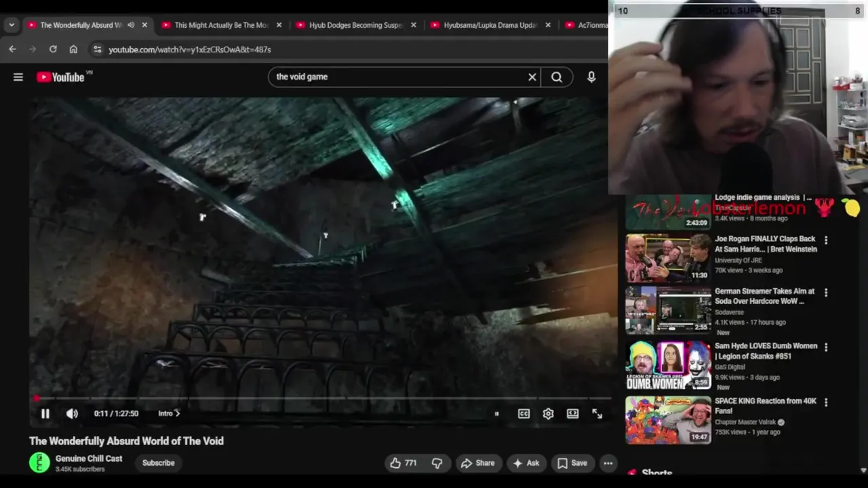The image size is (868, 488).
Task: Go to browser home page
Action: point(73,49)
